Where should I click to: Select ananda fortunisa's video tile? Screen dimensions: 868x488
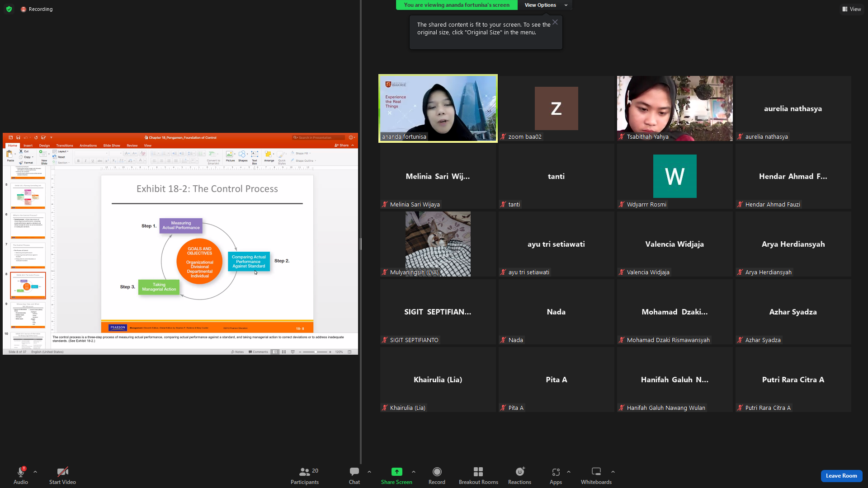tap(438, 108)
